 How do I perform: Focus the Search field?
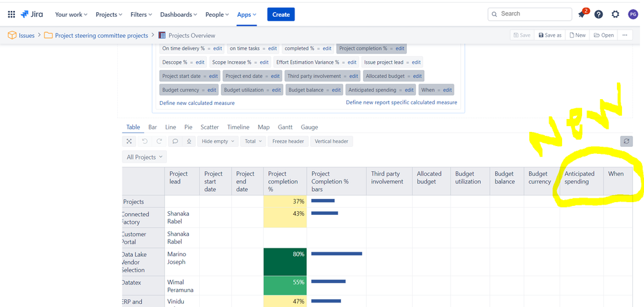(x=530, y=14)
